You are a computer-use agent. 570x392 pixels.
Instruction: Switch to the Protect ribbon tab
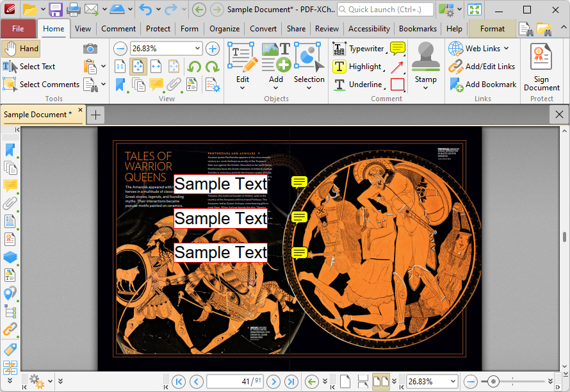(x=158, y=29)
